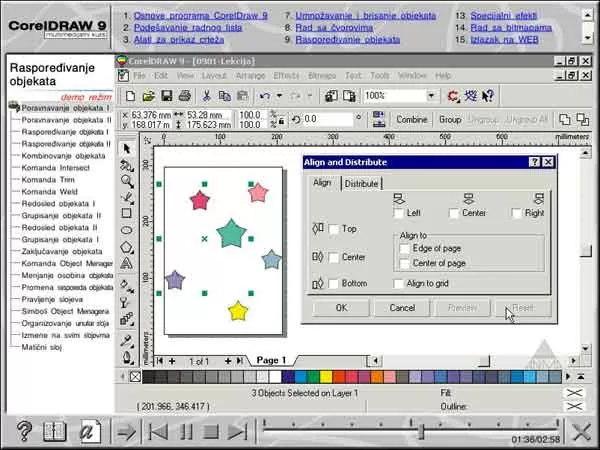Open Align and Distribute toolbar icon
The height and width of the screenshot is (450, 600).
click(x=378, y=119)
